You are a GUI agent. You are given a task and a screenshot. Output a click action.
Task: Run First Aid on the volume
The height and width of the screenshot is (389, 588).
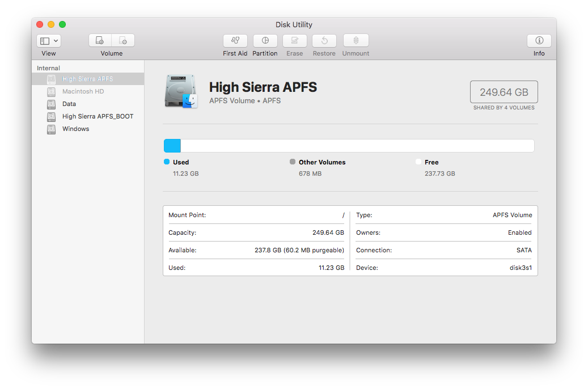coord(235,40)
